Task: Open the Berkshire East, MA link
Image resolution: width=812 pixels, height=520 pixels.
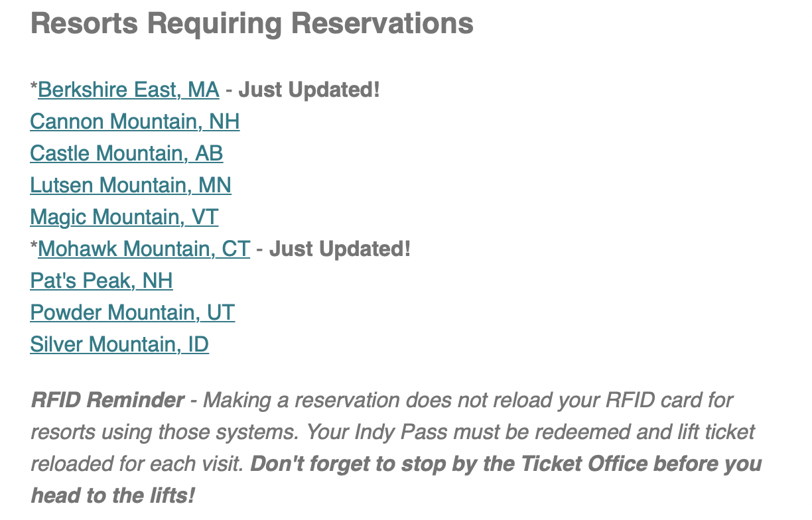Action: [x=129, y=90]
